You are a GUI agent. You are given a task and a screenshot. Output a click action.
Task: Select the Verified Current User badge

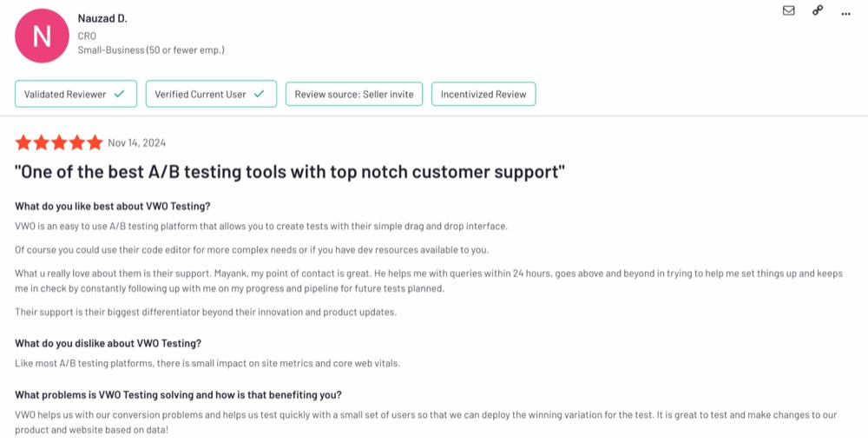pyautogui.click(x=211, y=94)
